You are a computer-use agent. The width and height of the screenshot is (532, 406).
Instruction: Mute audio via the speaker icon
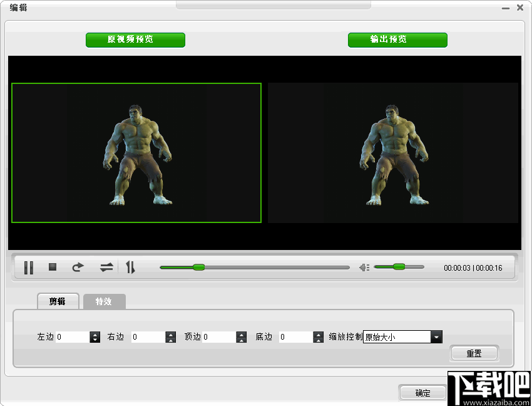(x=364, y=267)
